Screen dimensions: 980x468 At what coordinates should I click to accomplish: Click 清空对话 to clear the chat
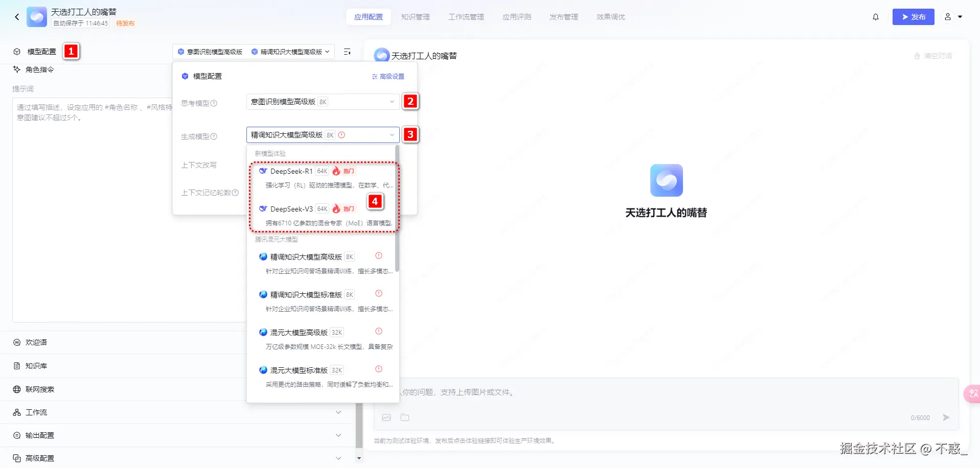[x=933, y=56]
